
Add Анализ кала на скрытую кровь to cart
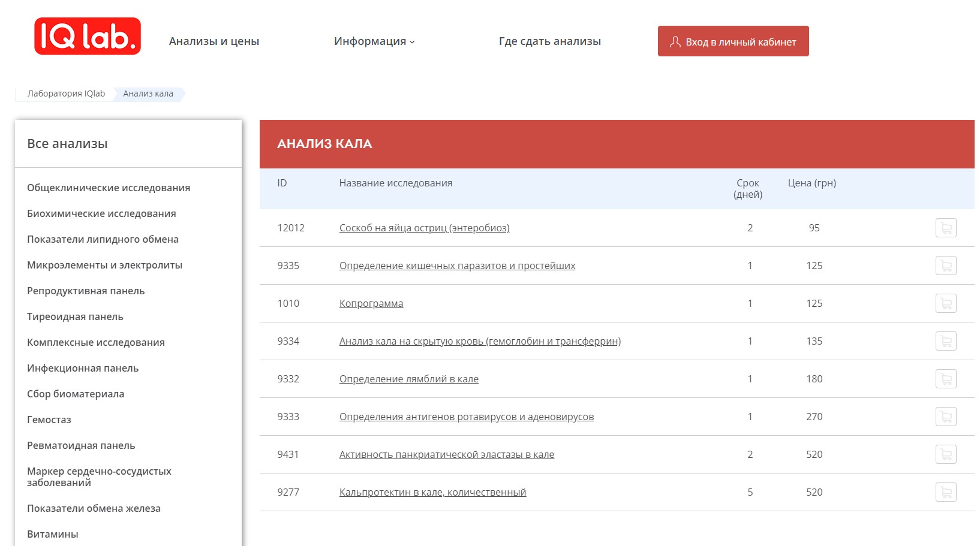coord(946,341)
